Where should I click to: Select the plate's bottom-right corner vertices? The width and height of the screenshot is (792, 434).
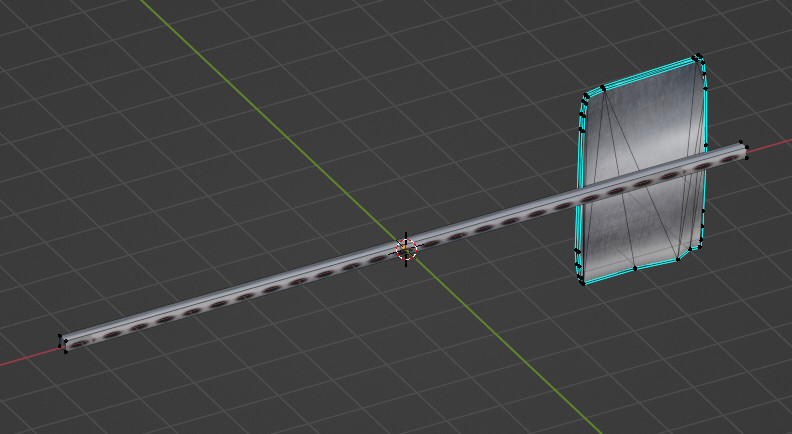680,259
